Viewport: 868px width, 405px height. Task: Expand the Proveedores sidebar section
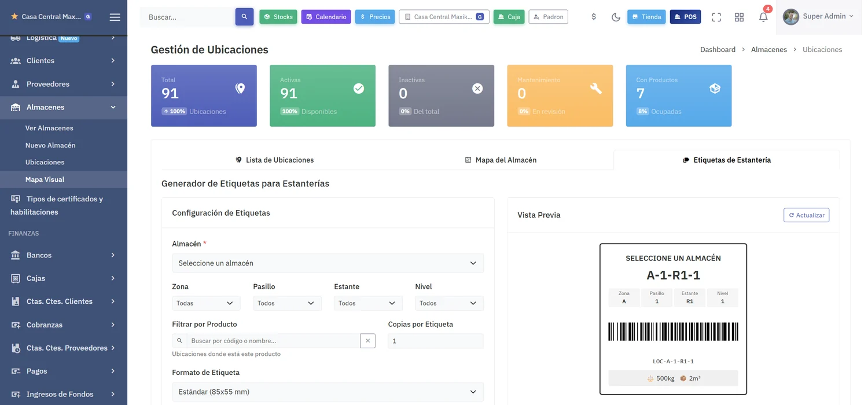point(64,84)
